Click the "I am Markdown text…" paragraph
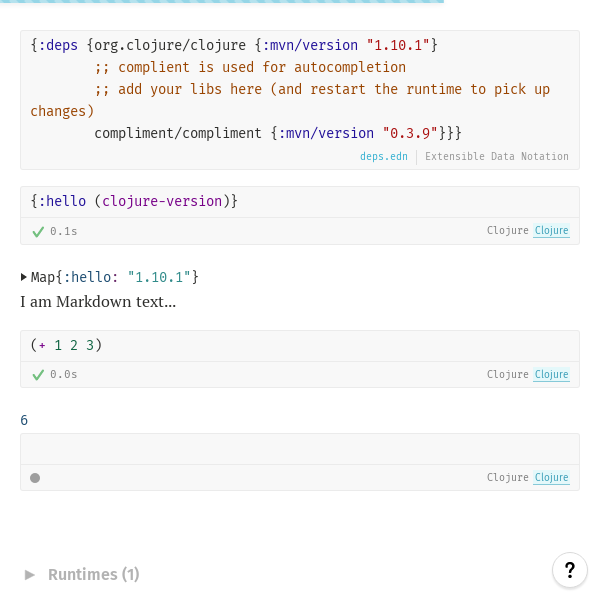 [98, 301]
